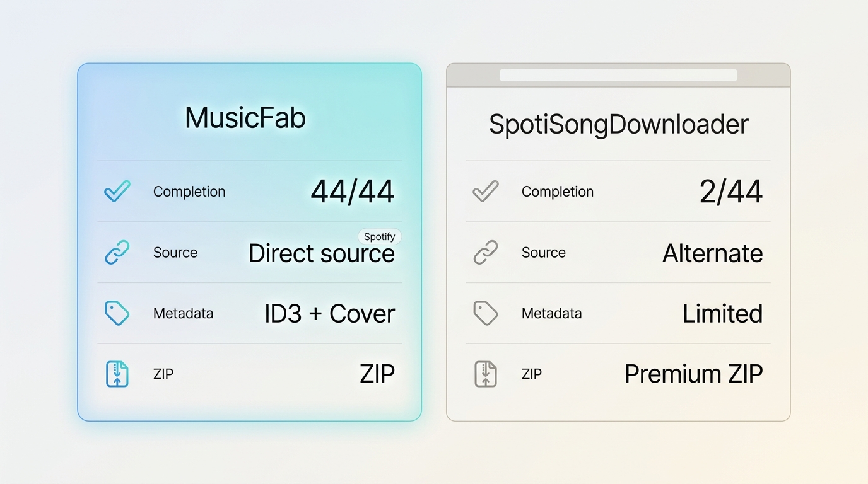Screen dimensions: 868x484
Task: Click the address bar in SpotiSongDownloader window
Action: tap(618, 75)
